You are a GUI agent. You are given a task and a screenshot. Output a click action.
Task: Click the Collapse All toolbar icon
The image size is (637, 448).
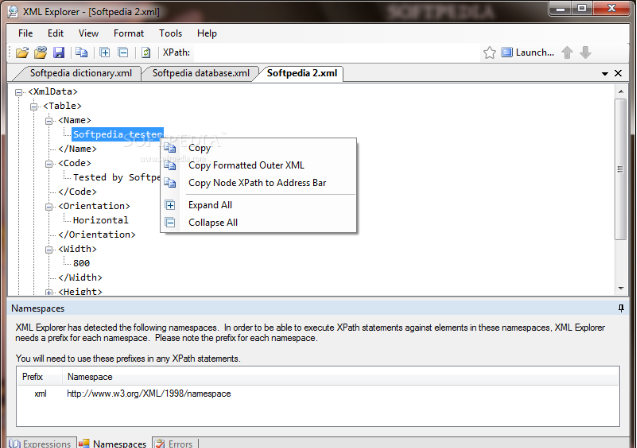click(122, 52)
